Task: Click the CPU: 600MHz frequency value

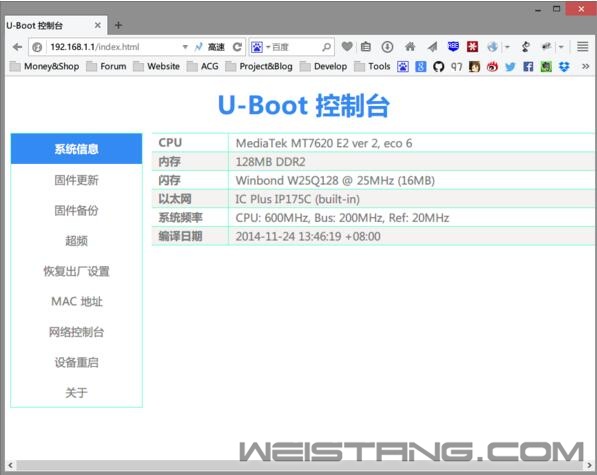Action: click(x=411, y=218)
